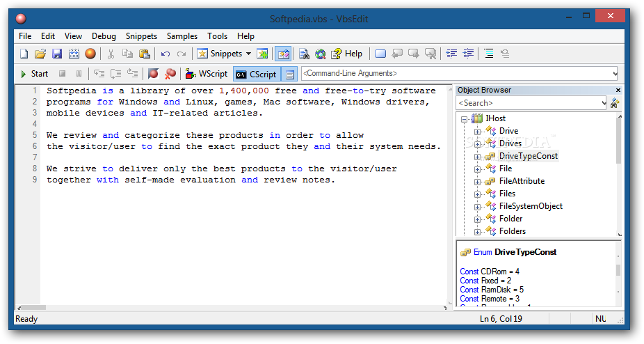Open the Command-Line Arguments dropdown arrow
Viewport: 644px width, 344px height.
coord(614,74)
